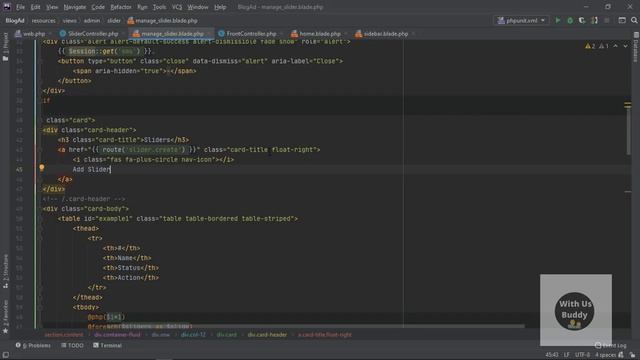Click 'admin' in navigation breadcrumb
Image resolution: width=640 pixels, height=360 pixels.
(92, 20)
